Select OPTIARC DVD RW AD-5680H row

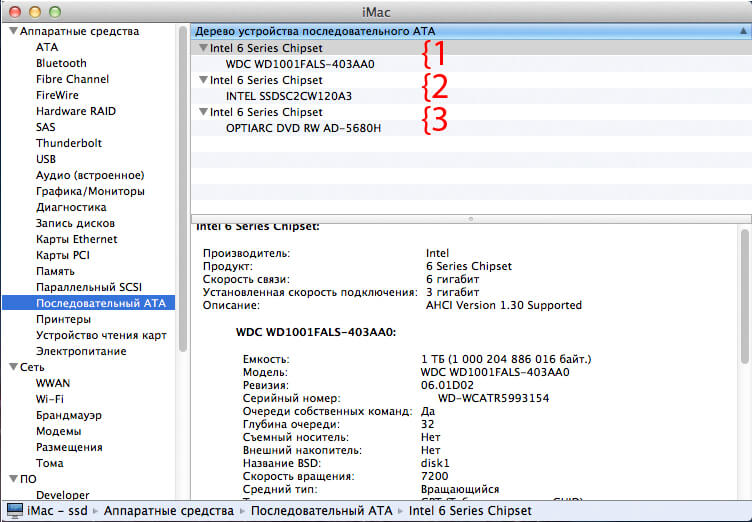coord(471,128)
